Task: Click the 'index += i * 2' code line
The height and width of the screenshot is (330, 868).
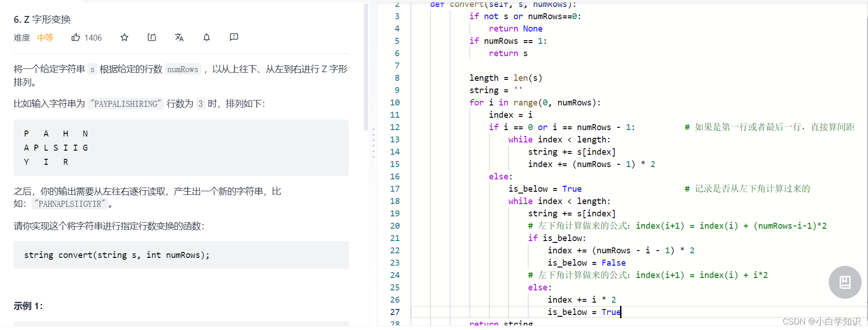Action: 582,300
